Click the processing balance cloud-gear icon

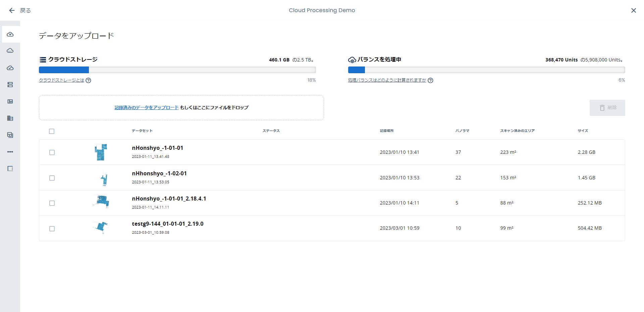352,60
